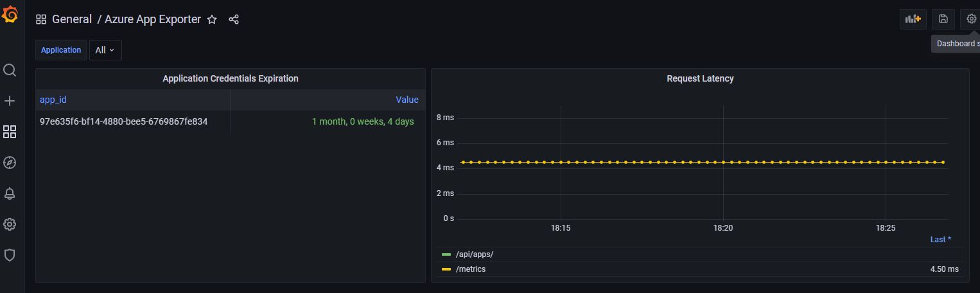
Task: Open the Dashboards sidebar icon
Action: coord(10,132)
